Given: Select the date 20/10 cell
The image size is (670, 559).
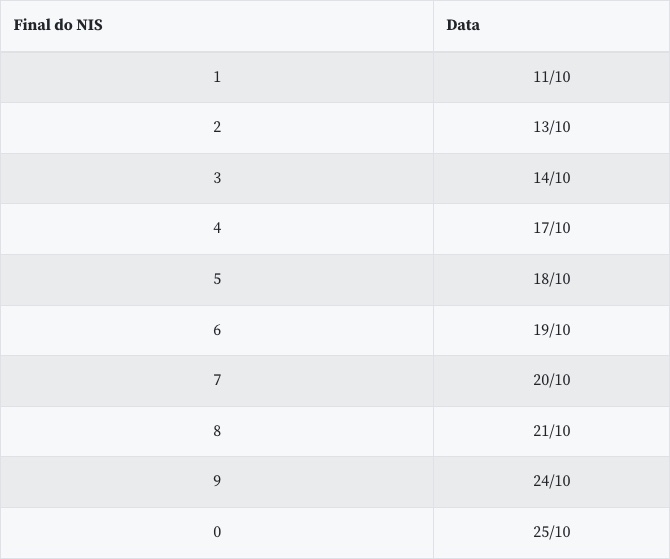Looking at the screenshot, I should point(551,380).
